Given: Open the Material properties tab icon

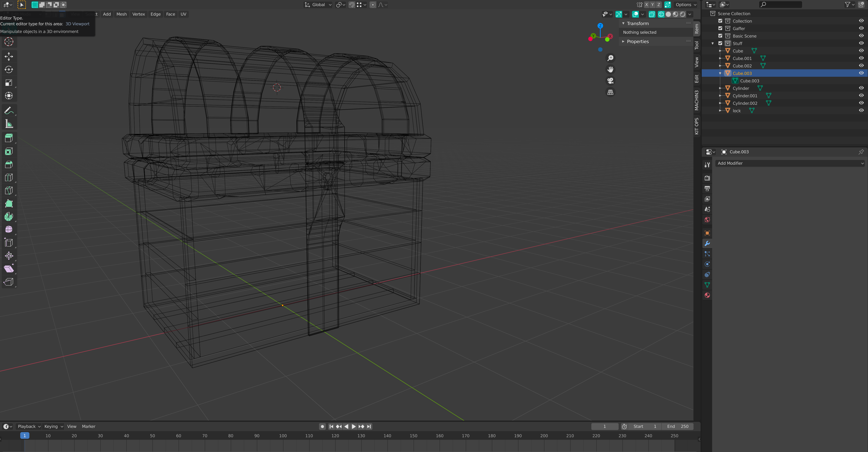Looking at the screenshot, I should 707,295.
